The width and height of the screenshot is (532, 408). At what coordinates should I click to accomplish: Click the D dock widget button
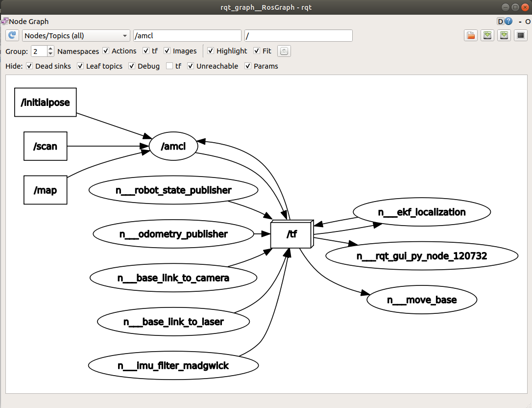click(500, 22)
